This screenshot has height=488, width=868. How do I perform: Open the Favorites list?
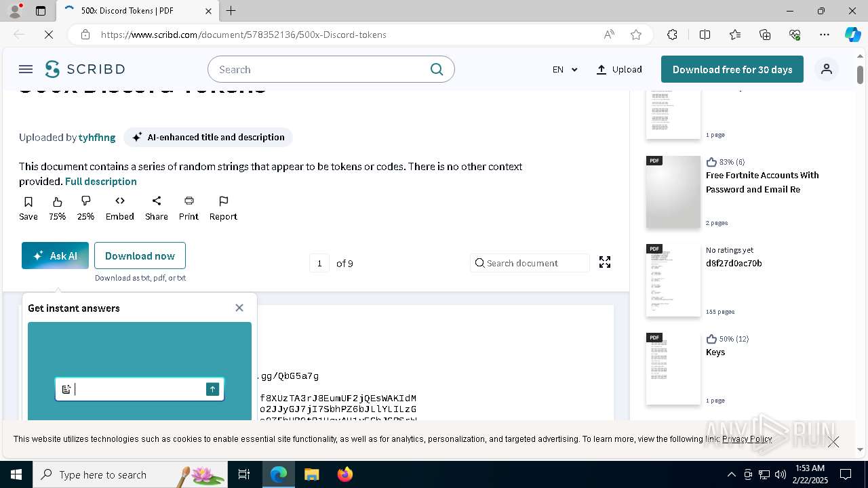735,35
